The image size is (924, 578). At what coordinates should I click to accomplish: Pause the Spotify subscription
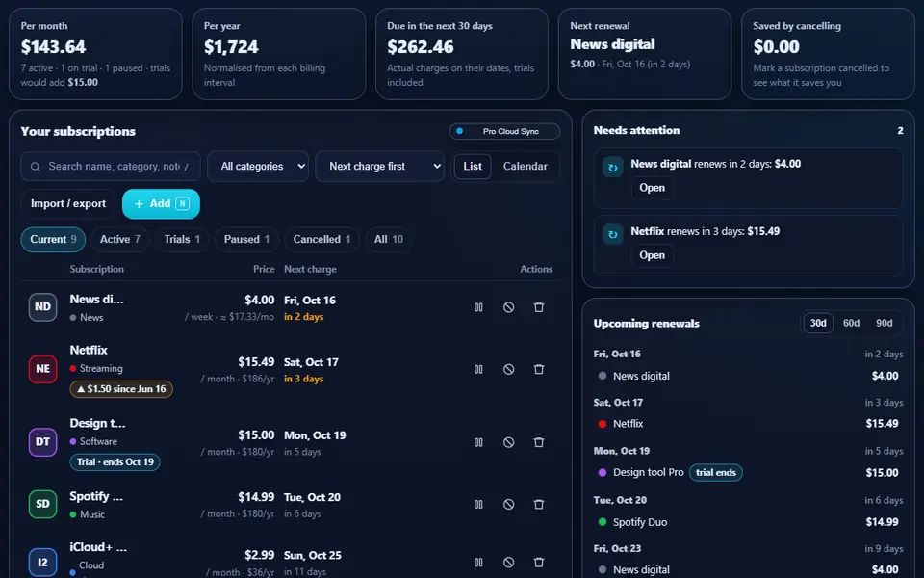coord(478,504)
